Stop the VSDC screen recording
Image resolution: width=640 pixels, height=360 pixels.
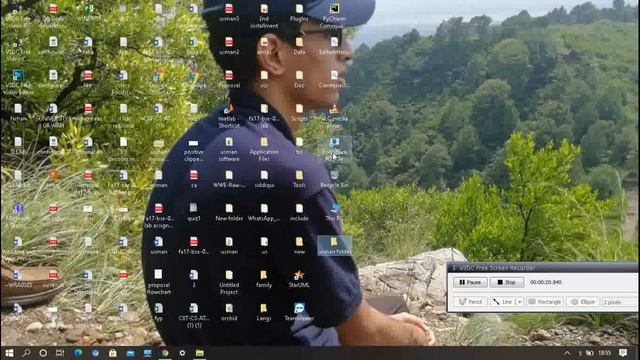pos(507,282)
